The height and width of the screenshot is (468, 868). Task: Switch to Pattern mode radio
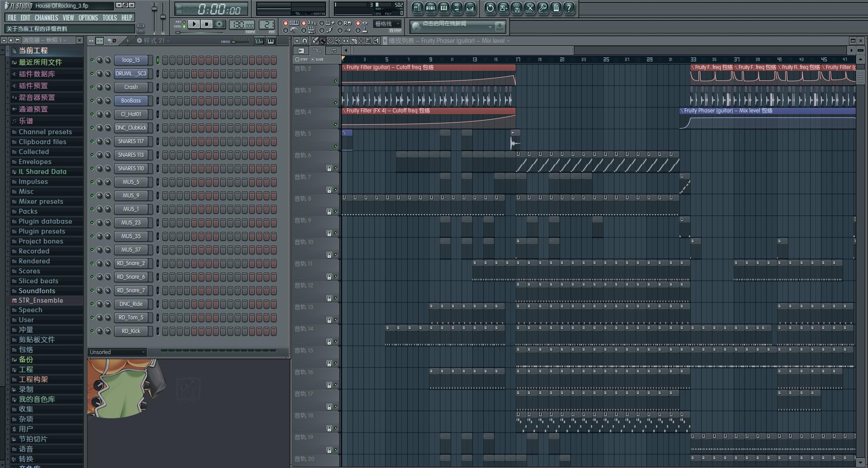pos(184,22)
